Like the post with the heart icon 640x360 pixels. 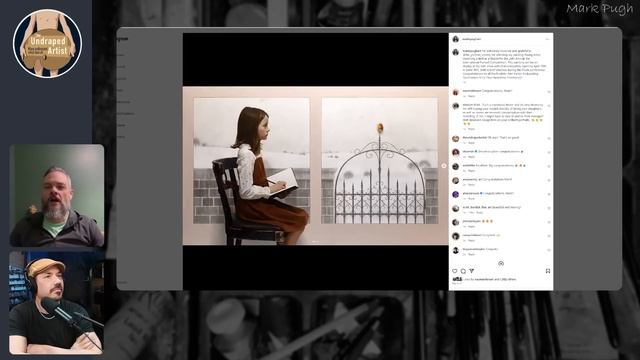pyautogui.click(x=455, y=271)
